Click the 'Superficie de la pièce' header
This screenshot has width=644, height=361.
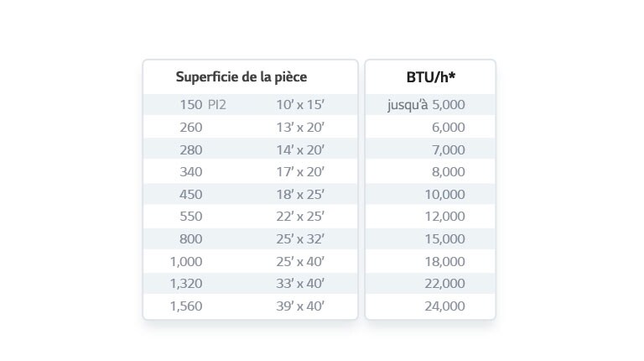pos(241,77)
